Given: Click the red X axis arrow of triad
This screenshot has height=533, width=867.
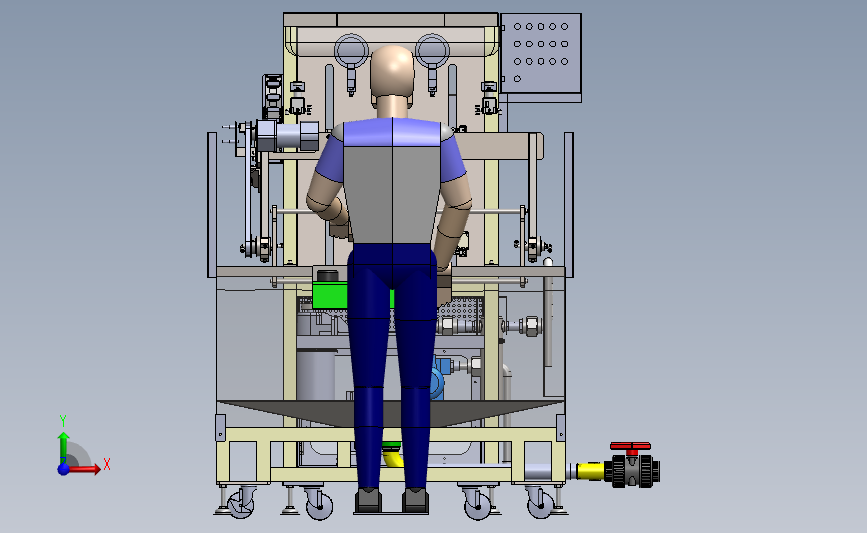Looking at the screenshot, I should pos(85,469).
